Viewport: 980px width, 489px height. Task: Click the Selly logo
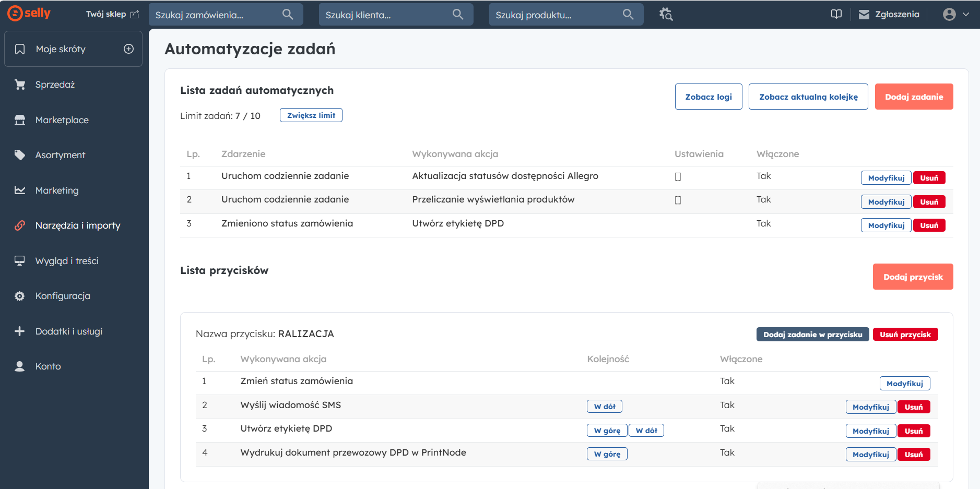pyautogui.click(x=29, y=13)
